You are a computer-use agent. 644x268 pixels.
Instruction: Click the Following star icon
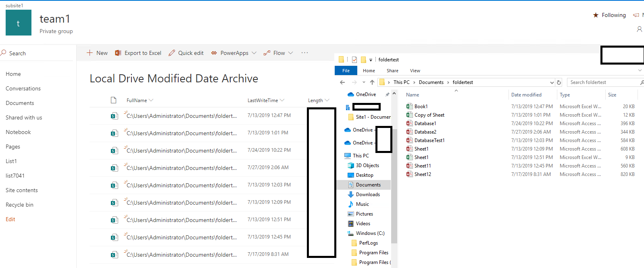(596, 15)
